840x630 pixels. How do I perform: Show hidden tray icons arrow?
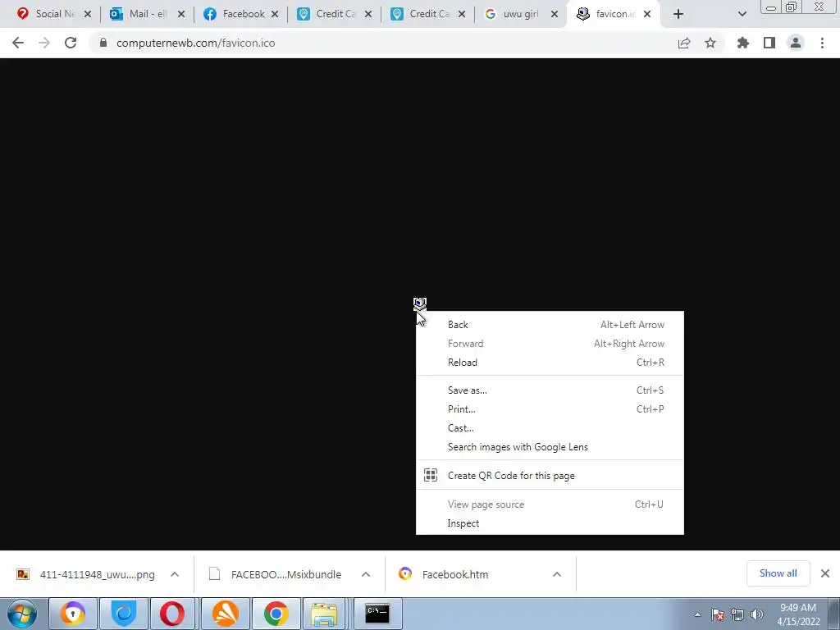(x=697, y=614)
